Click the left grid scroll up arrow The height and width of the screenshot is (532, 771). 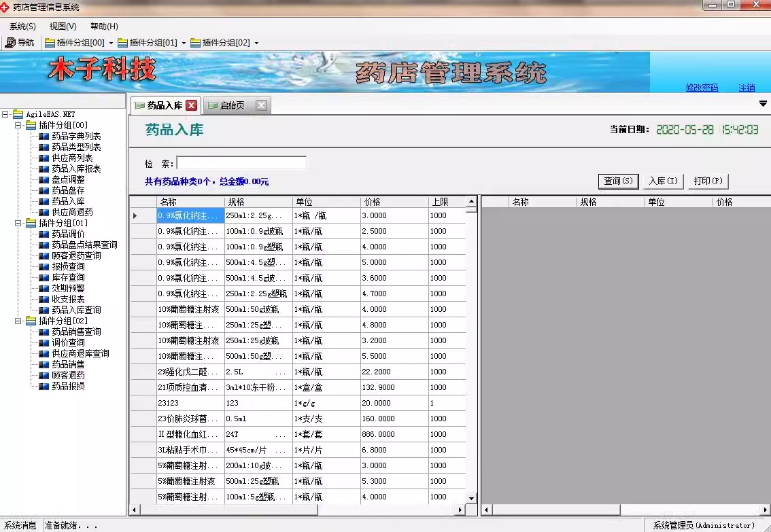(x=472, y=201)
